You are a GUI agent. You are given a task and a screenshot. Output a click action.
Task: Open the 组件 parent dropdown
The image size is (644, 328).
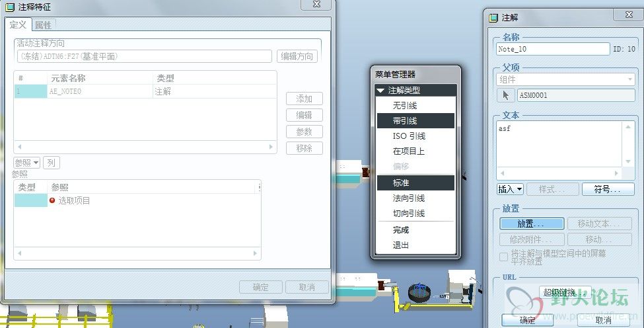tap(565, 79)
